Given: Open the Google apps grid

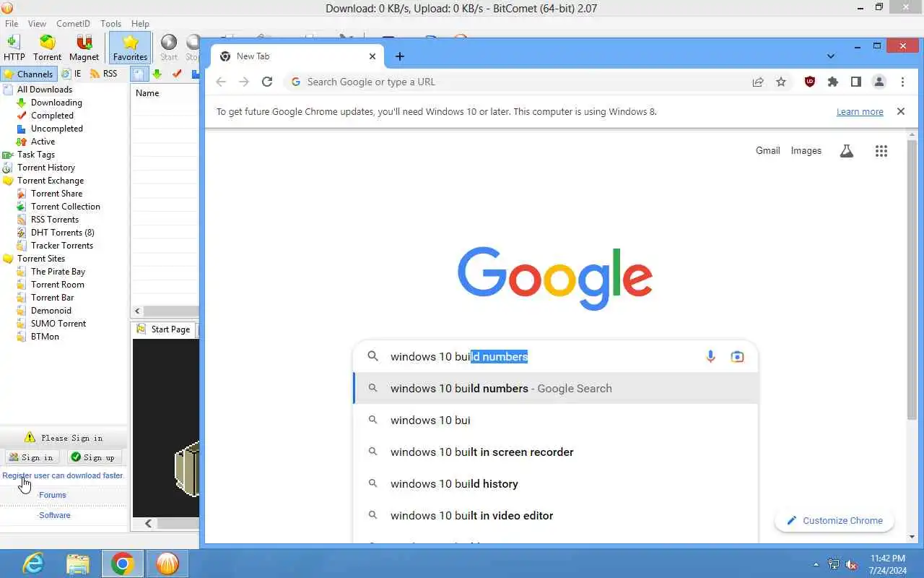Looking at the screenshot, I should click(881, 151).
